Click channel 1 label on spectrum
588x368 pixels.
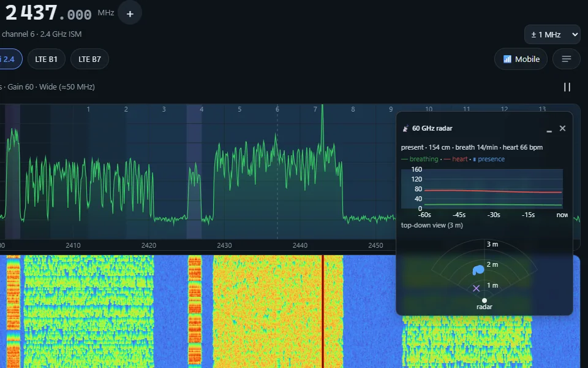pos(88,109)
